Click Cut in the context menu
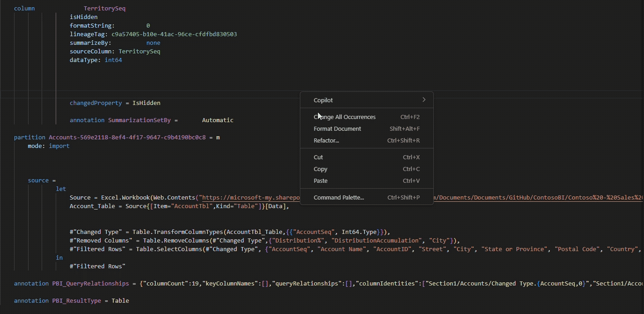This screenshot has width=644, height=314. click(318, 157)
